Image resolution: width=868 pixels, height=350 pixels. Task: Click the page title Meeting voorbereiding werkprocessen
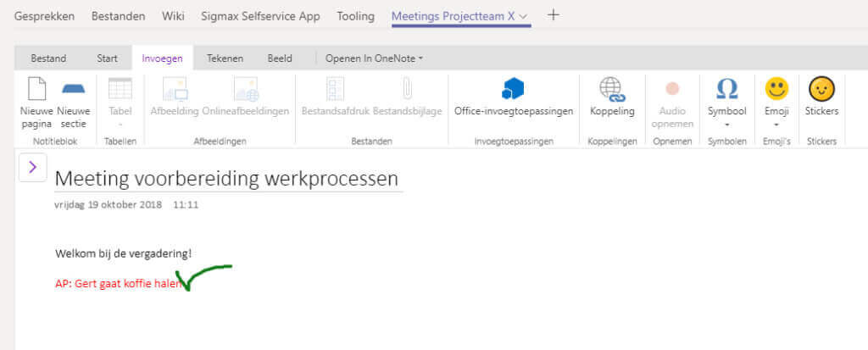(226, 179)
